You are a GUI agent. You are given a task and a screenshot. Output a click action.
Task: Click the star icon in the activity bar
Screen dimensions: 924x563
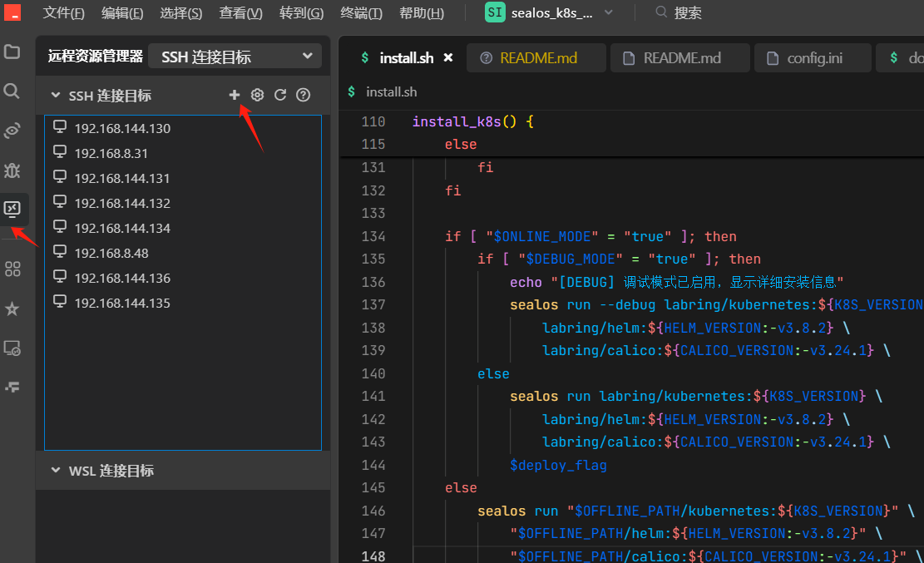pos(12,309)
